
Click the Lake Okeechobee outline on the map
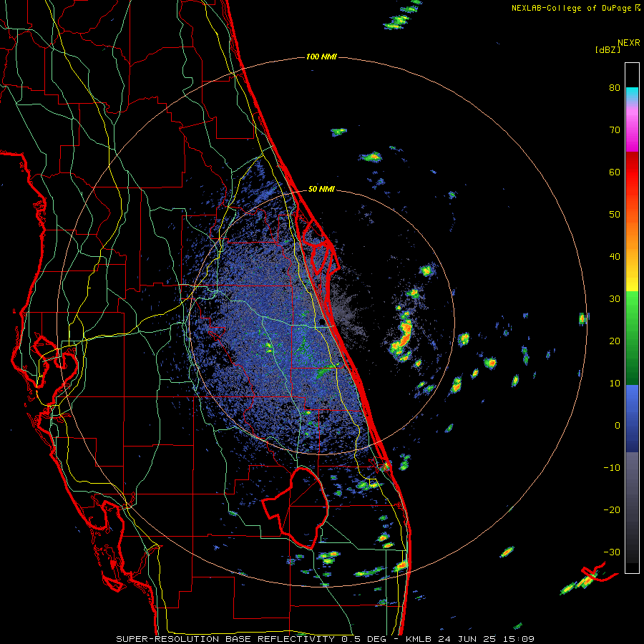pos(296,507)
